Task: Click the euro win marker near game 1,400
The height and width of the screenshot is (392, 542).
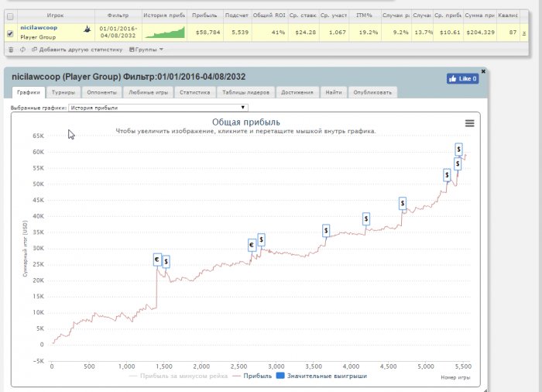Action: point(157,260)
